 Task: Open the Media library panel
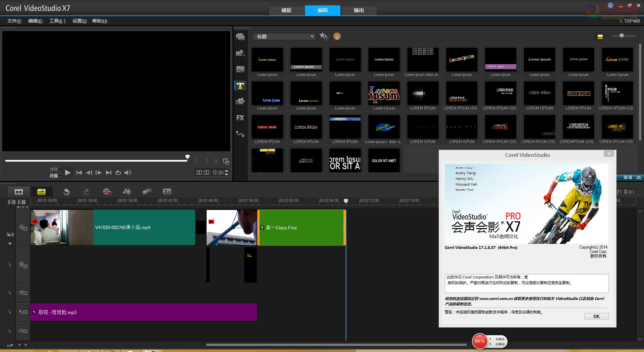click(x=240, y=37)
